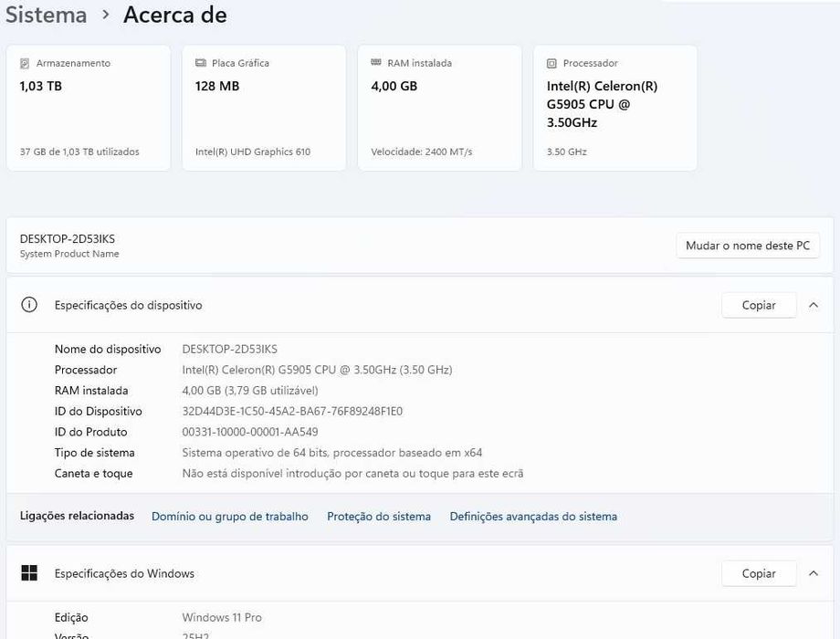840x639 pixels.
Task: Collapse Especificações do Windows section
Action: (814, 573)
